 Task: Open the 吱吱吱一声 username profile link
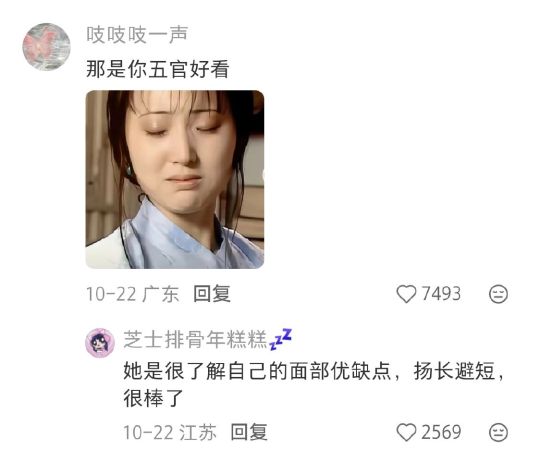tap(137, 35)
